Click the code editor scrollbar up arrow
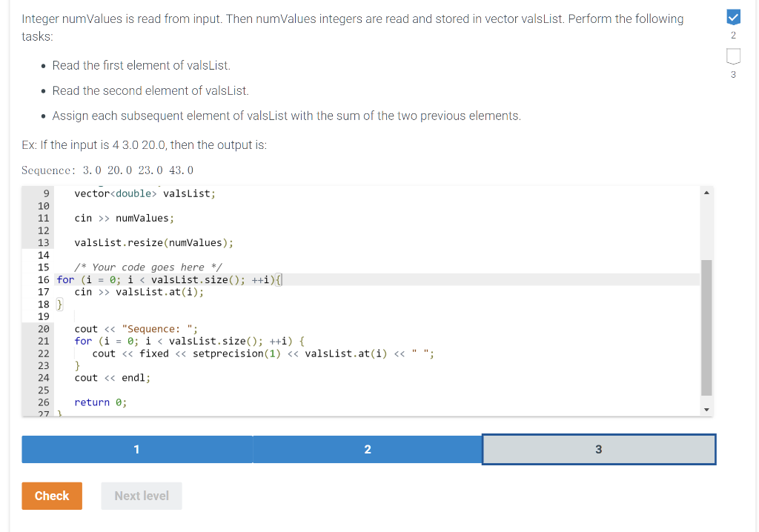 tap(706, 191)
